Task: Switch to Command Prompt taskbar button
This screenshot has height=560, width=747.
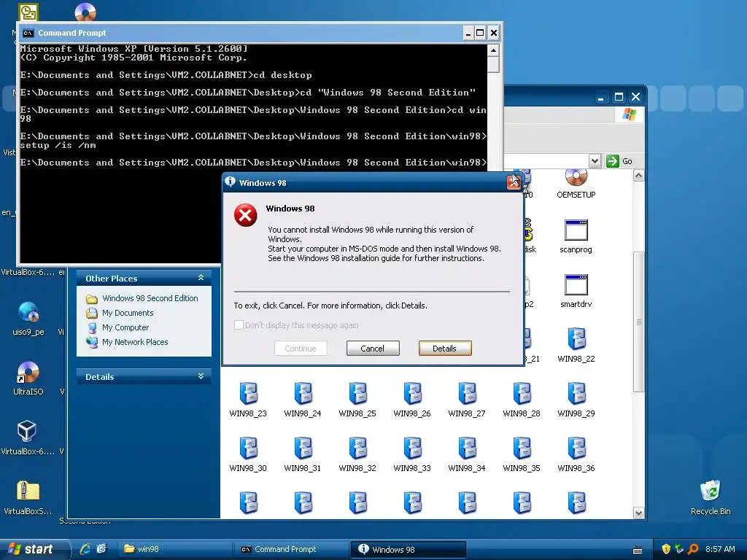Action: coord(292,549)
